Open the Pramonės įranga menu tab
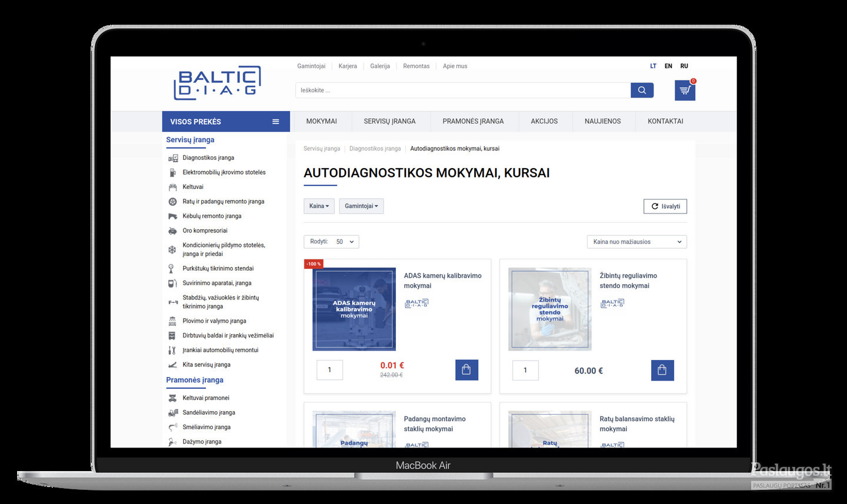 (x=473, y=121)
